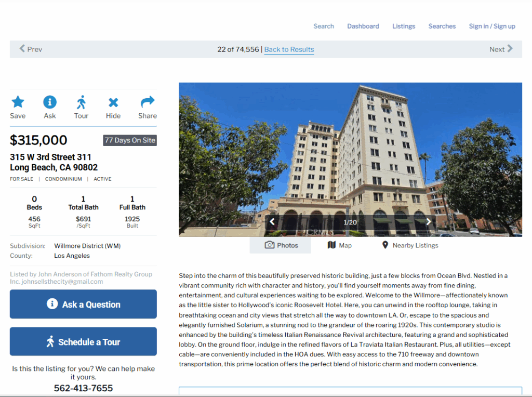Click the Share arrow icon
The width and height of the screenshot is (532, 397).
coord(147,101)
